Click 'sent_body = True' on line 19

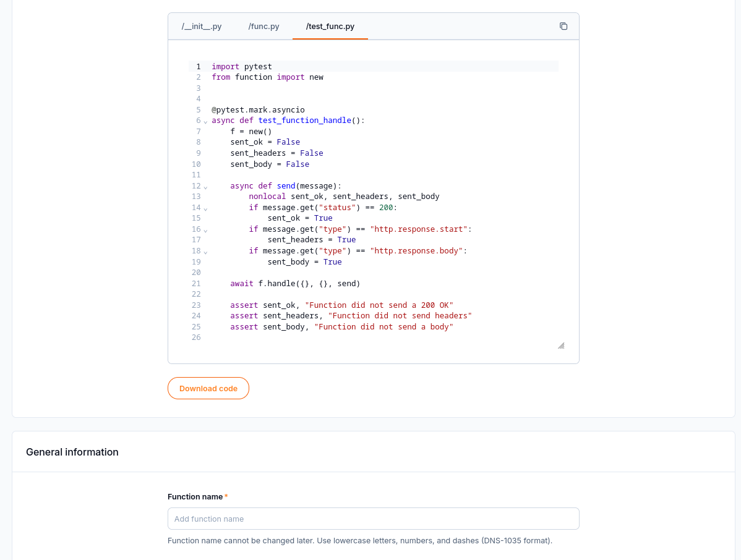[305, 262]
